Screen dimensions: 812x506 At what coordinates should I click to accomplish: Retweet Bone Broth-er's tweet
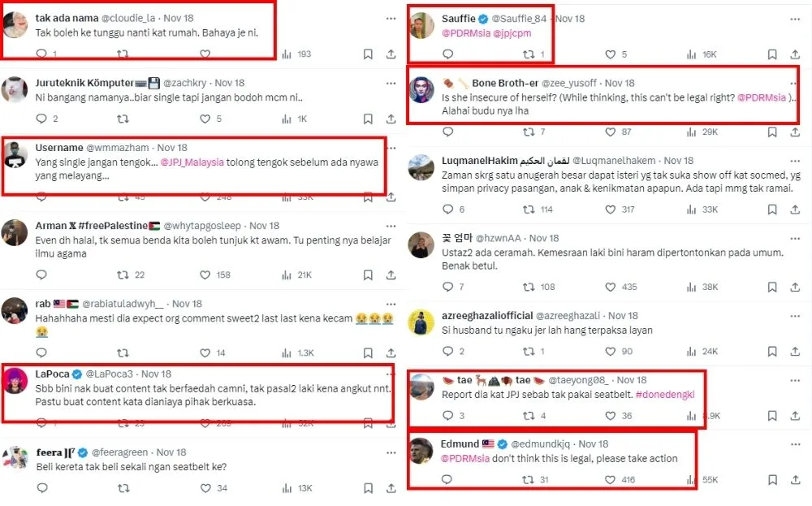[529, 132]
